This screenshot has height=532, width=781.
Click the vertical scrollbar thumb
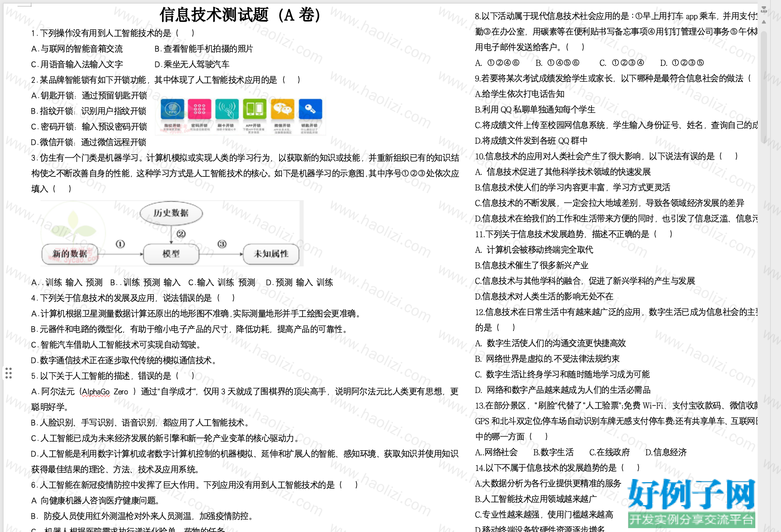coord(763,86)
